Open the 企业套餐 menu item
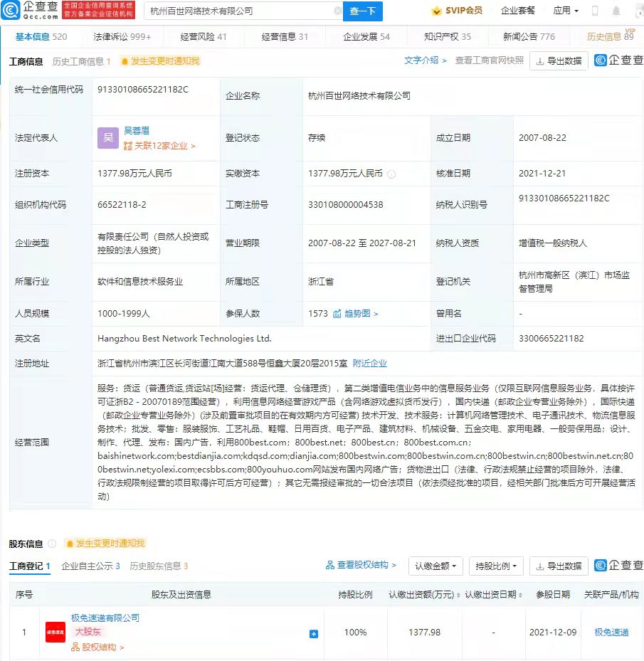Screen dimensions: 644x661 pyautogui.click(x=518, y=11)
